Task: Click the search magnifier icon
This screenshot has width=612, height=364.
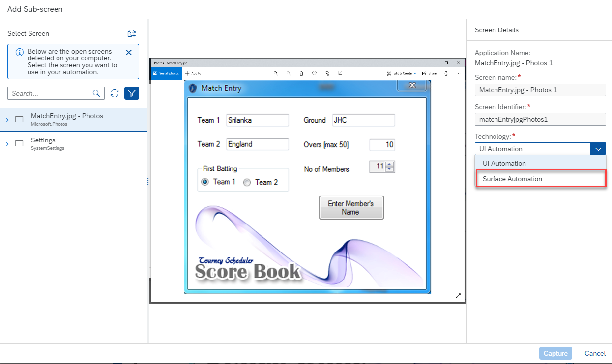Action: [x=97, y=93]
